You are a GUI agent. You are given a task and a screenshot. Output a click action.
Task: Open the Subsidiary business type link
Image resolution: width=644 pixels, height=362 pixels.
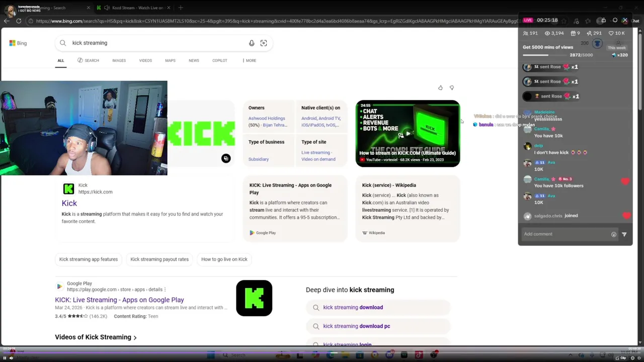[x=259, y=159]
